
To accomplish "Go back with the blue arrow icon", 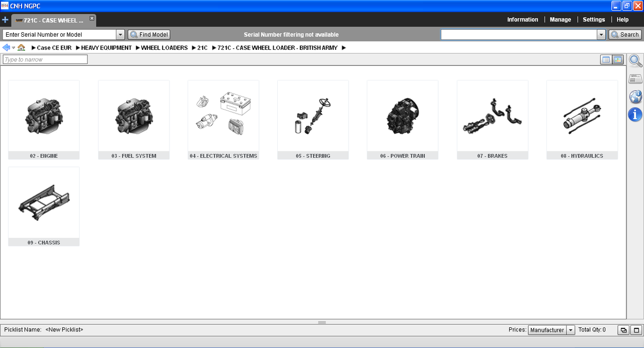I will tap(6, 47).
